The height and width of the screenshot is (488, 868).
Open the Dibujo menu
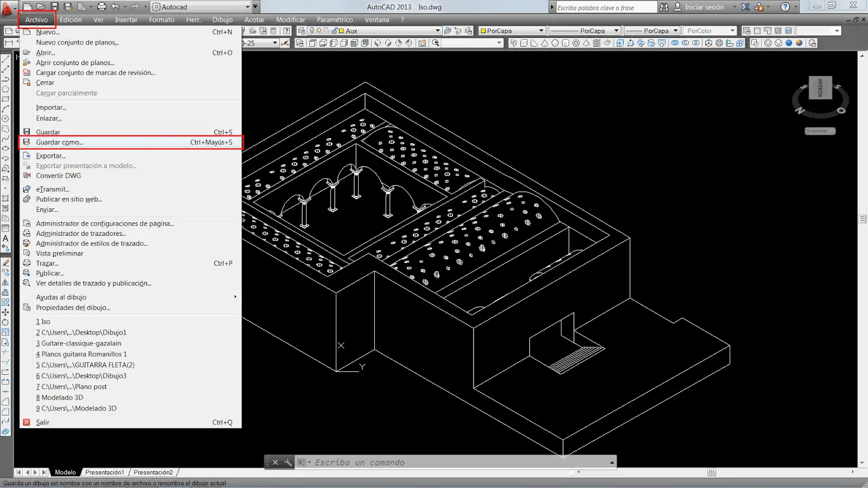(222, 20)
